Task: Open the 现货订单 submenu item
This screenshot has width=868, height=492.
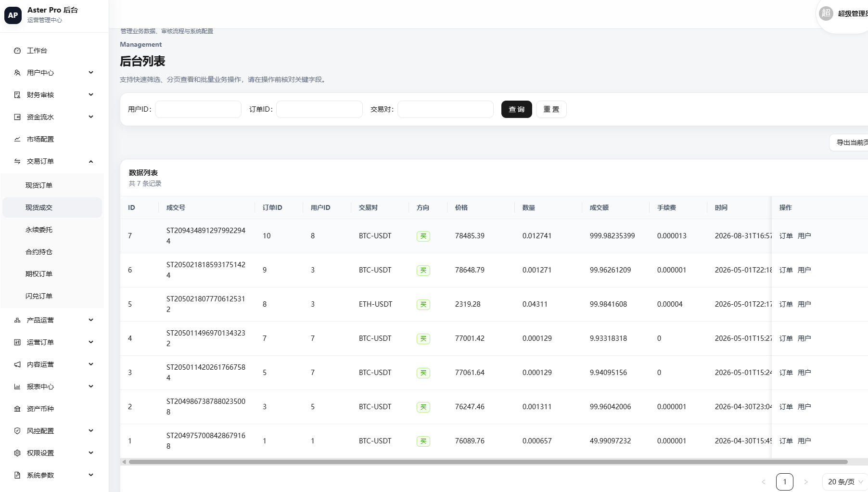Action: click(52, 185)
